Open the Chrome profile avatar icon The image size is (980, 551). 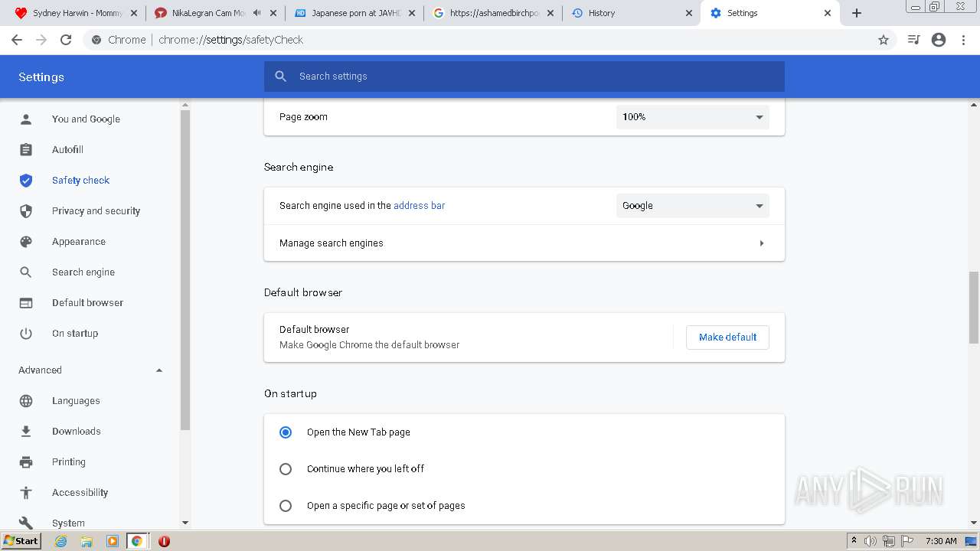939,40
